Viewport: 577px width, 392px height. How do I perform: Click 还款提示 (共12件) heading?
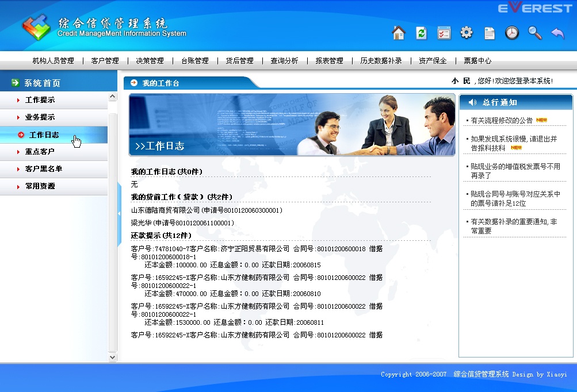[161, 235]
